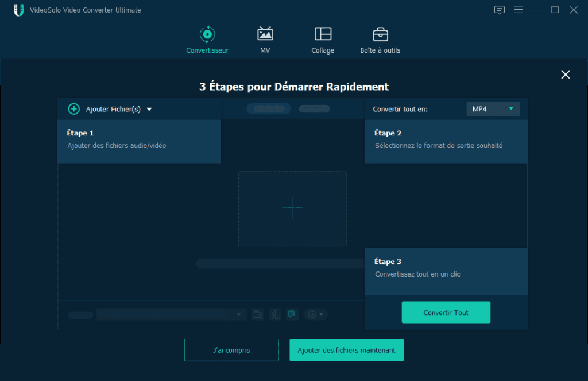Click the conversion settings gear icon
The image size is (588, 381).
(312, 314)
